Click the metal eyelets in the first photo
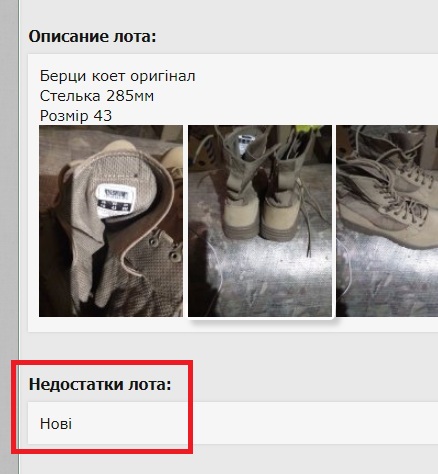Screen dimensions: 438x474 tap(164, 246)
